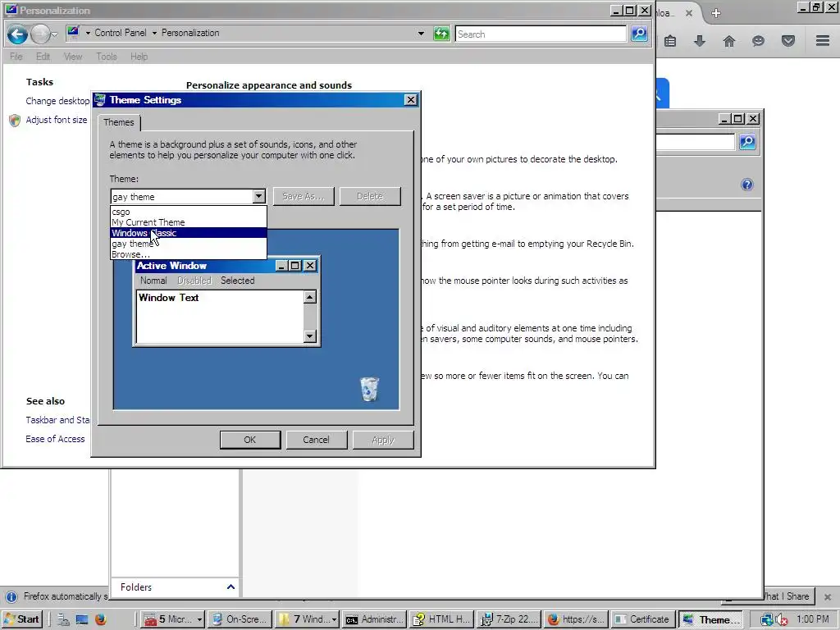Click preview scrollbar down arrow
840x630 pixels.
[x=309, y=336]
